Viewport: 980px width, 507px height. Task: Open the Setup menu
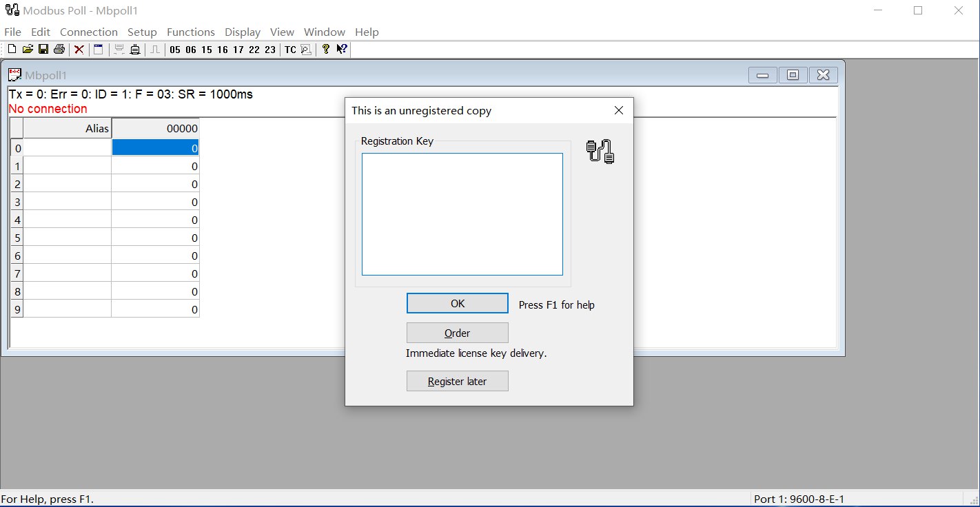(x=142, y=32)
